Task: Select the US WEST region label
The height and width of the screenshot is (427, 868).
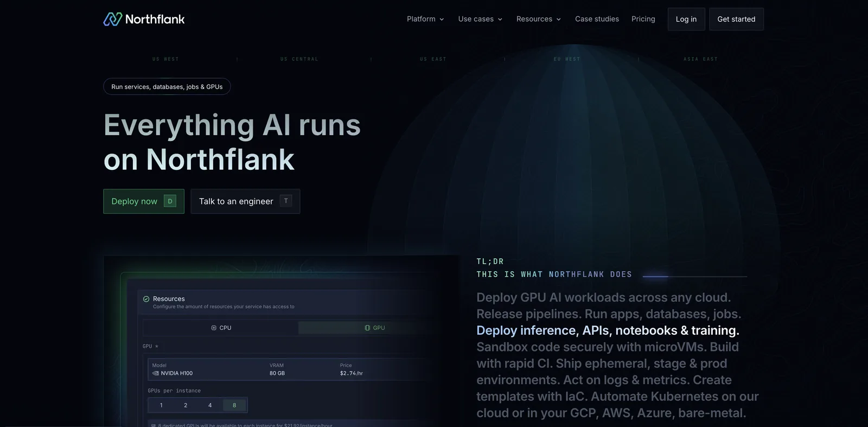Action: point(165,59)
